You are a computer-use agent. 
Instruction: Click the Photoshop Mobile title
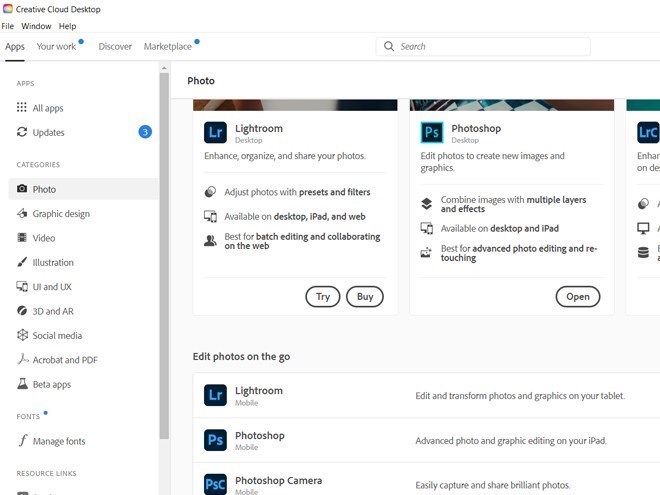pyautogui.click(x=260, y=436)
